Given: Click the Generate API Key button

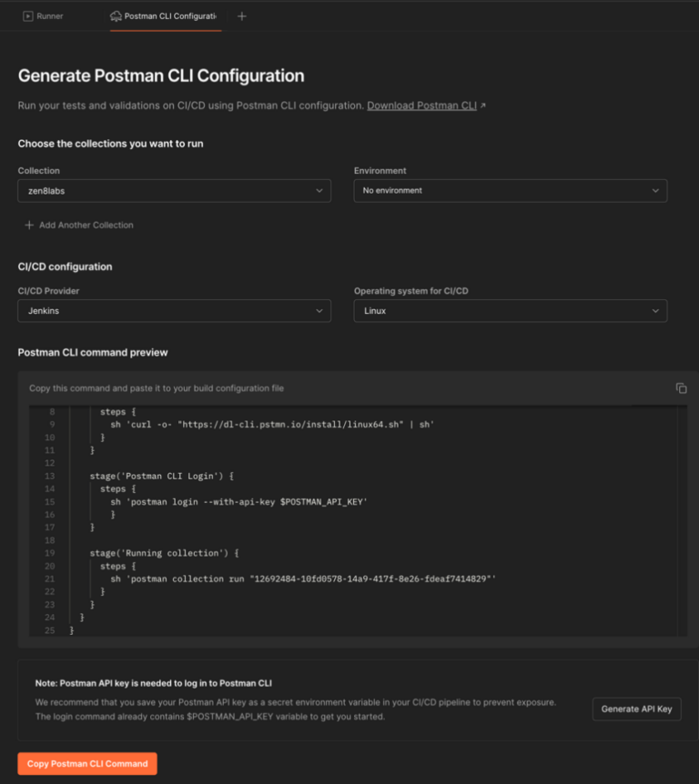Looking at the screenshot, I should [x=636, y=709].
